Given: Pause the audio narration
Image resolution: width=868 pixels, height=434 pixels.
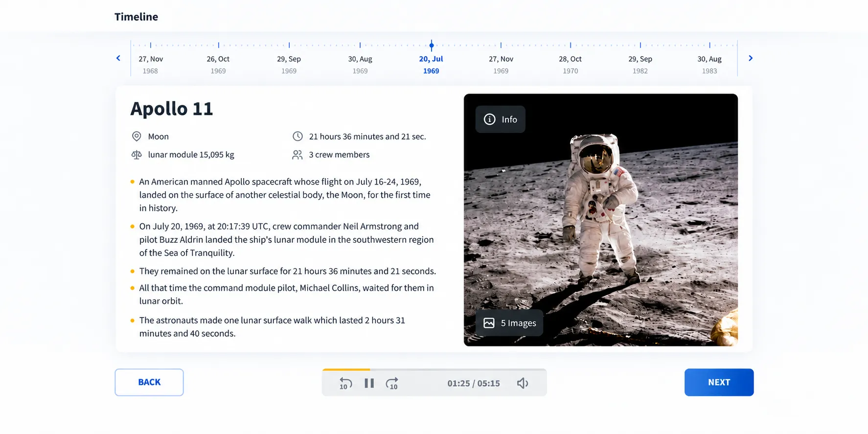Looking at the screenshot, I should (x=369, y=383).
